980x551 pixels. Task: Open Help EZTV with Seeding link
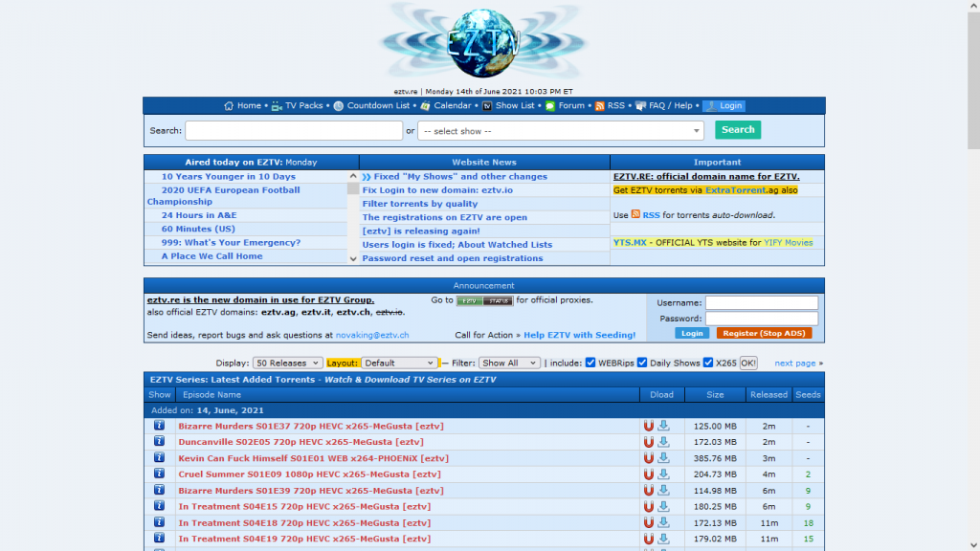[x=579, y=335]
